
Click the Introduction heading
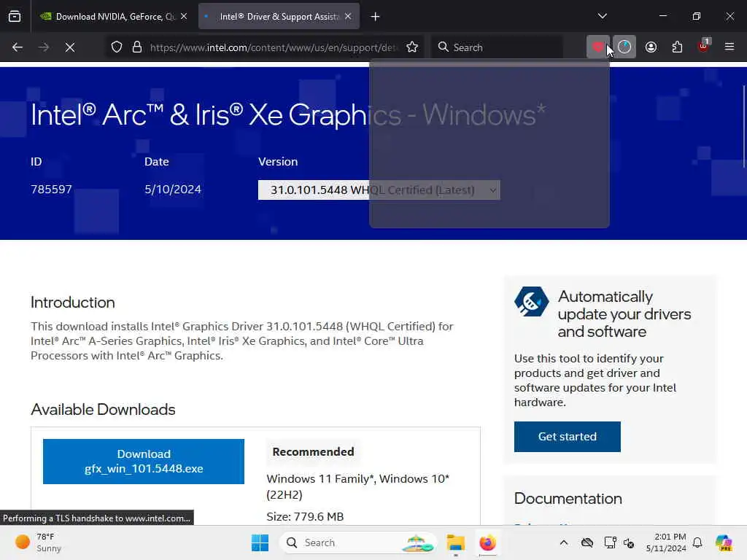point(73,303)
